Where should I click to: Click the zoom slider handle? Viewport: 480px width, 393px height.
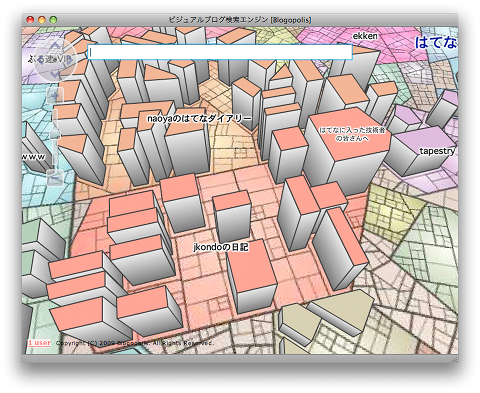[x=55, y=134]
